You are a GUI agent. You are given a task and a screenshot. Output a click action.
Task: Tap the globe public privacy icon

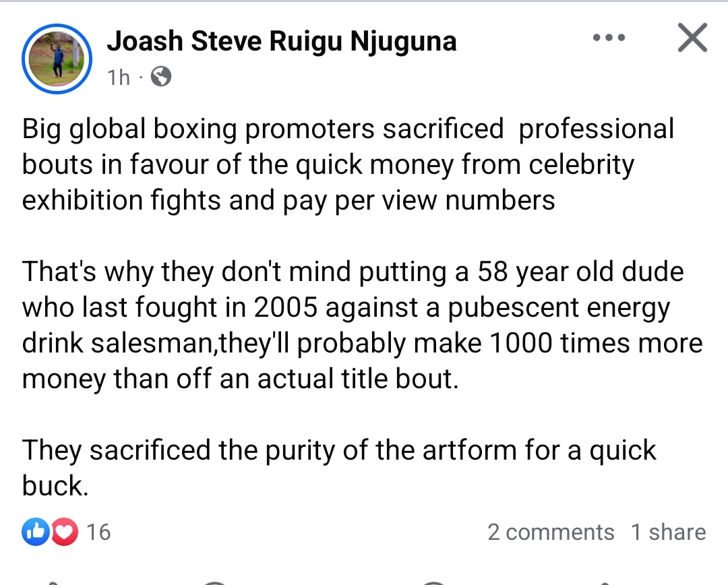tap(160, 77)
